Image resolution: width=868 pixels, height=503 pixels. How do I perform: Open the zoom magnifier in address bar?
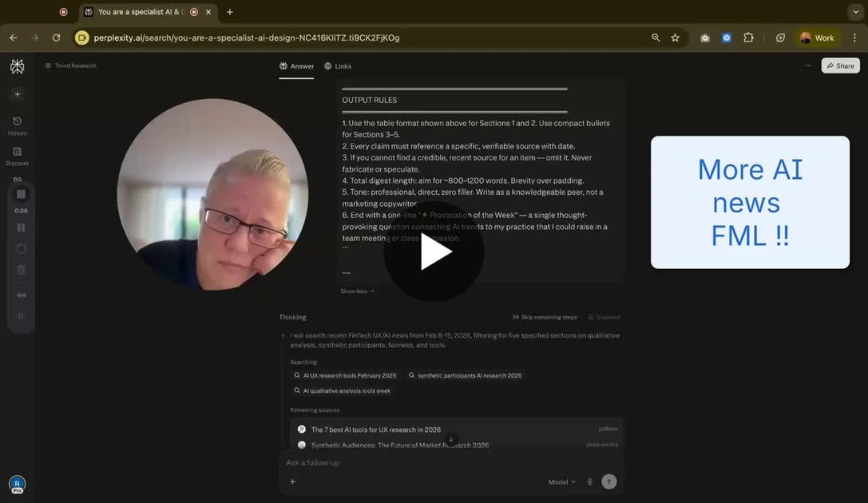pos(656,38)
